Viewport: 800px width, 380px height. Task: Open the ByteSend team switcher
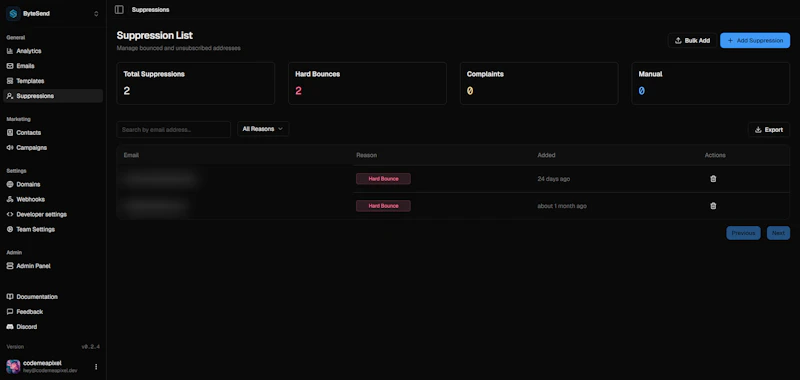pyautogui.click(x=53, y=14)
